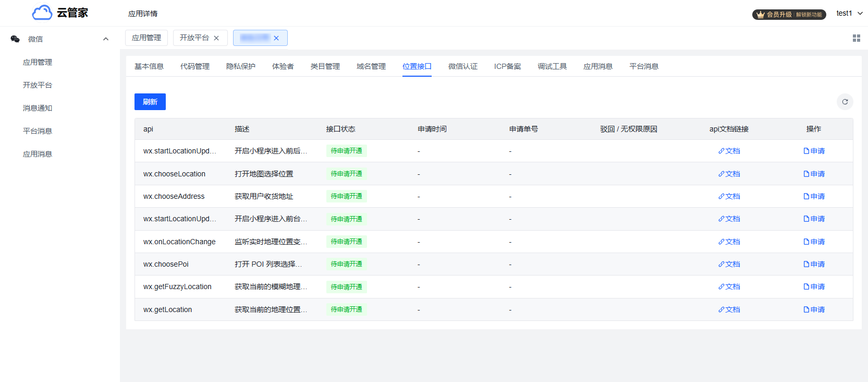Image resolution: width=868 pixels, height=382 pixels.
Task: Select the wx.chooseAddress api cell
Action: tap(174, 196)
